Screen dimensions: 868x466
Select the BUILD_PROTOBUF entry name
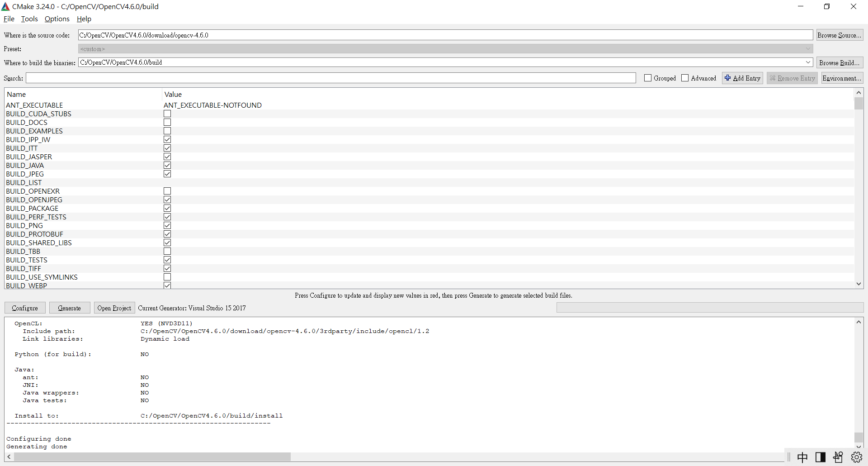pyautogui.click(x=34, y=234)
